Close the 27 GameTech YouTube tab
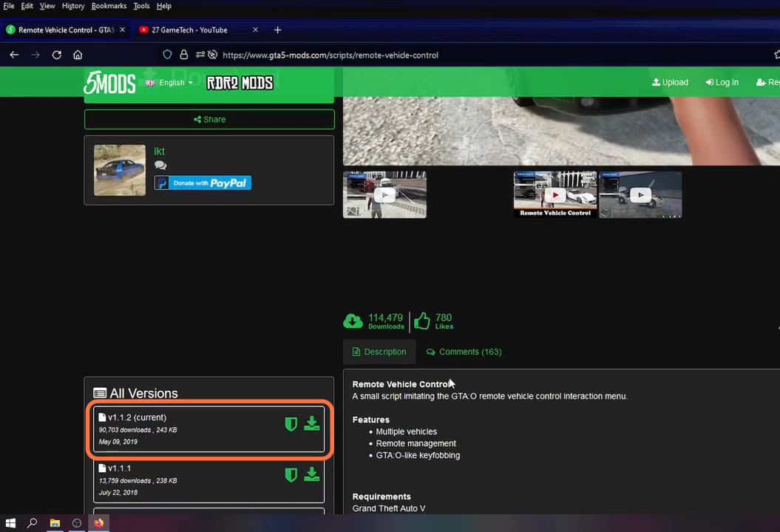The height and width of the screenshot is (532, 780). click(255, 30)
